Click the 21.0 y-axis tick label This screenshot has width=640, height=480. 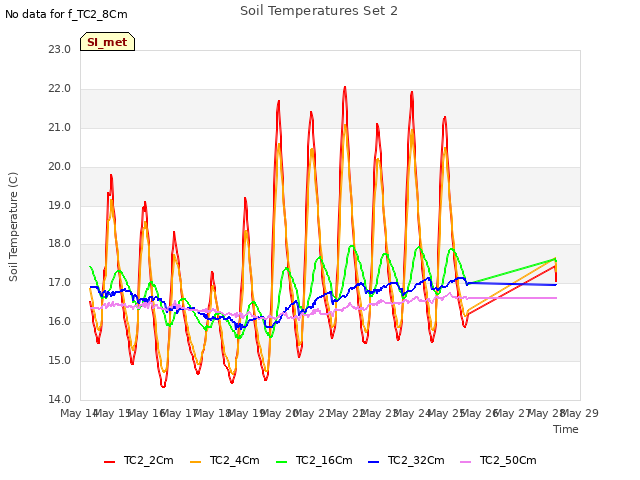point(60,128)
